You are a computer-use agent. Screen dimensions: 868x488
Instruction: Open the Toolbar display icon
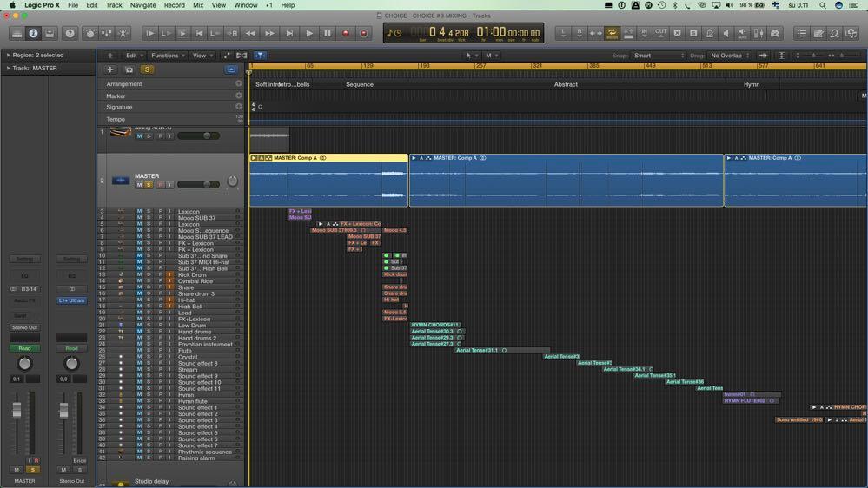click(50, 33)
